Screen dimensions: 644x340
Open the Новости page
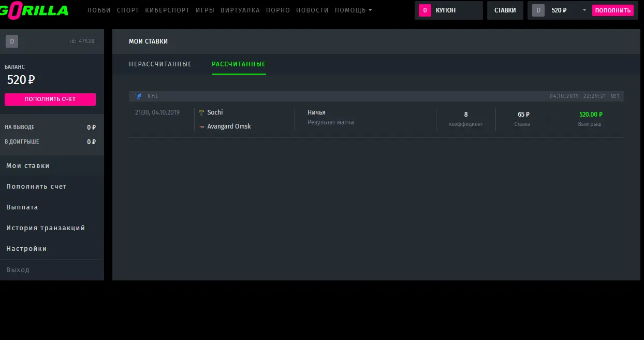pos(312,10)
